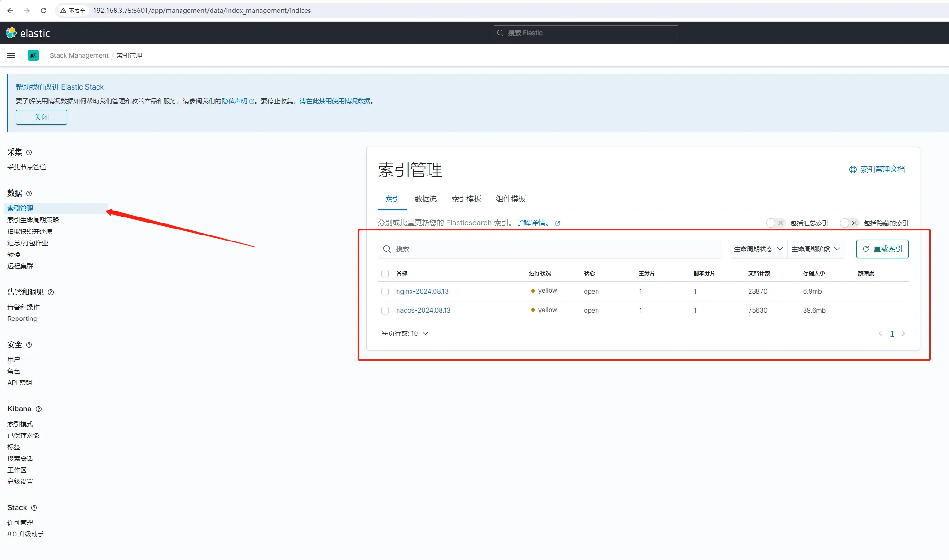
Task: Click the browser forward arrow
Action: [x=27, y=11]
